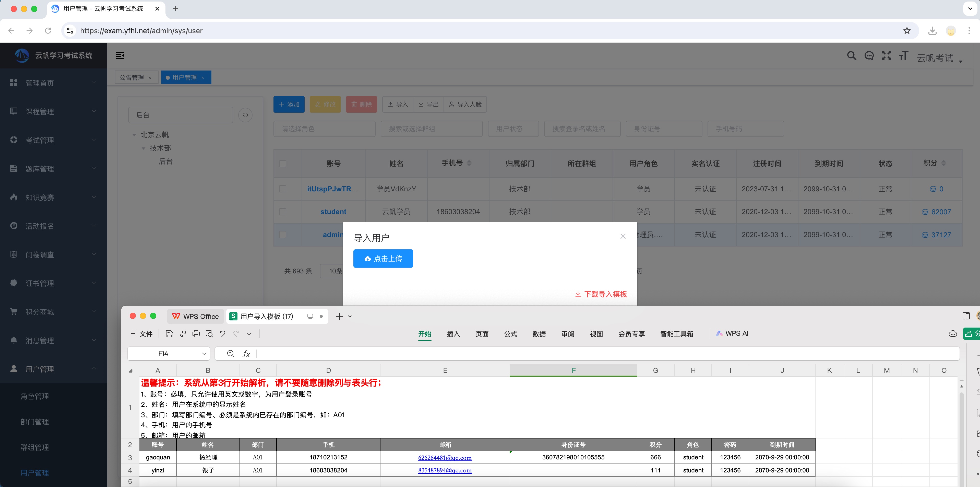
Task: Toggle fullscreen icon in admin header
Action: point(886,56)
